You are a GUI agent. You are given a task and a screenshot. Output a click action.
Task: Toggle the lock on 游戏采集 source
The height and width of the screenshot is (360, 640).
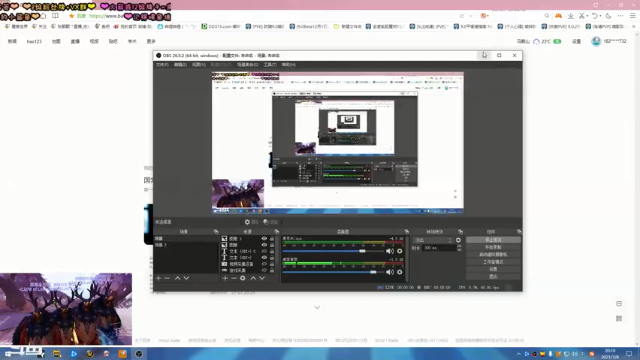coord(272,270)
